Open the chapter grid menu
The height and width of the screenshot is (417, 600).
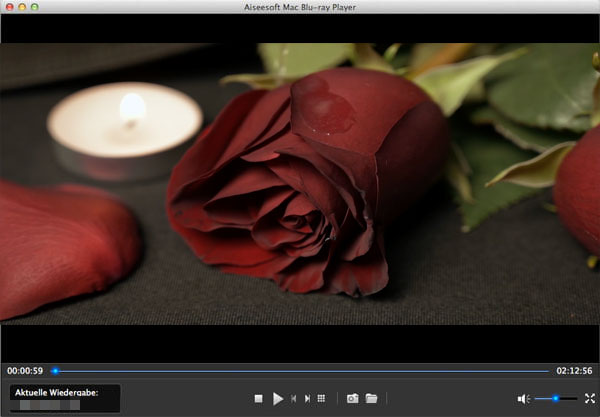point(320,398)
